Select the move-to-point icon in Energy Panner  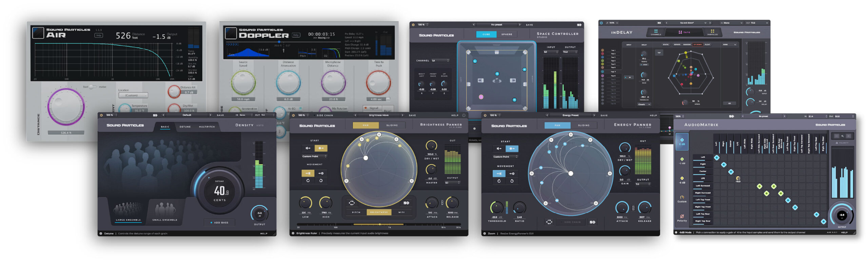pyautogui.click(x=512, y=173)
